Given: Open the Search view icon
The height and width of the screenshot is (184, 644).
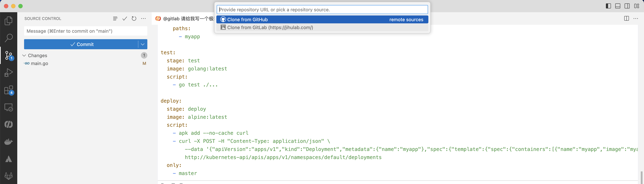Looking at the screenshot, I should (8, 38).
